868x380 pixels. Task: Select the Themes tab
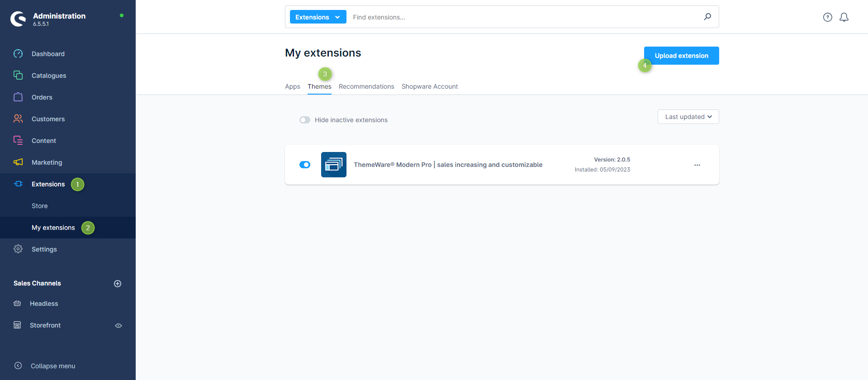tap(319, 86)
